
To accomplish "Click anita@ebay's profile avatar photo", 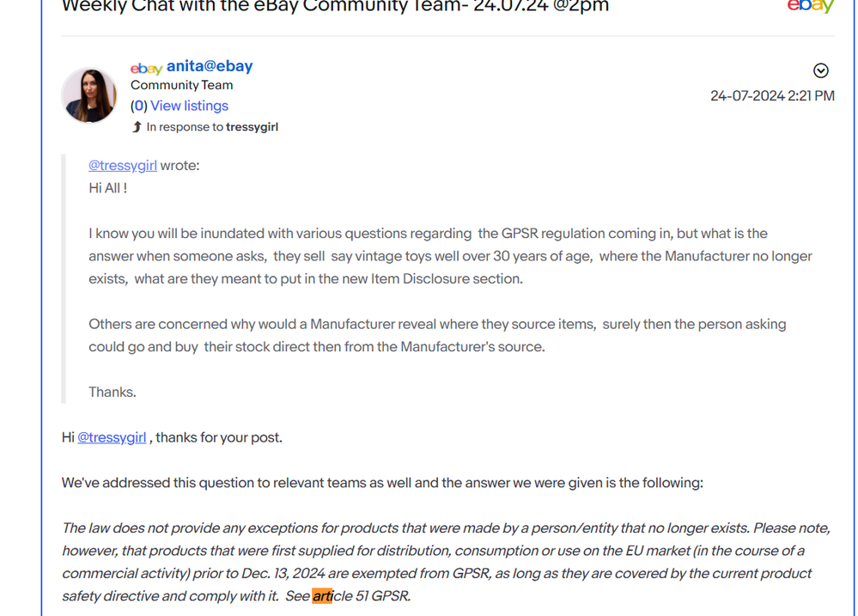I will (89, 95).
